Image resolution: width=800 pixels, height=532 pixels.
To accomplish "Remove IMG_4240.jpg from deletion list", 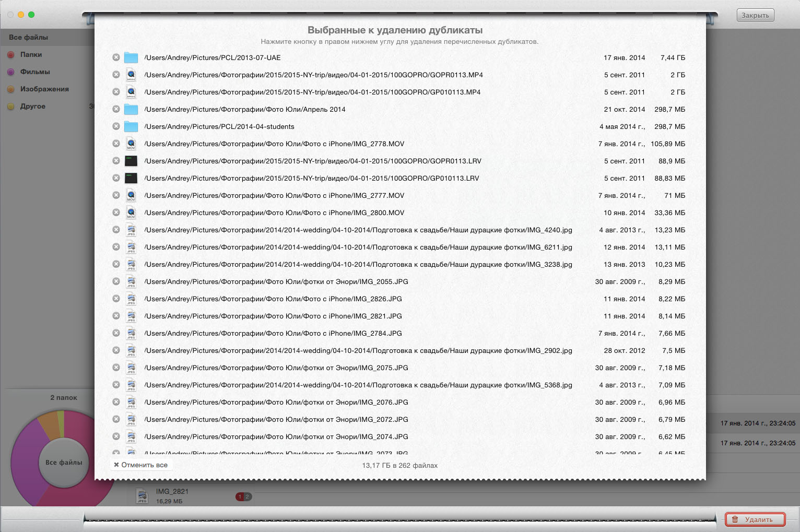I will [x=116, y=230].
